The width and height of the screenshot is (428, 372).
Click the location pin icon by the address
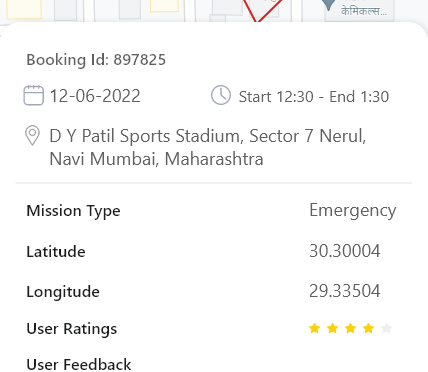32,136
